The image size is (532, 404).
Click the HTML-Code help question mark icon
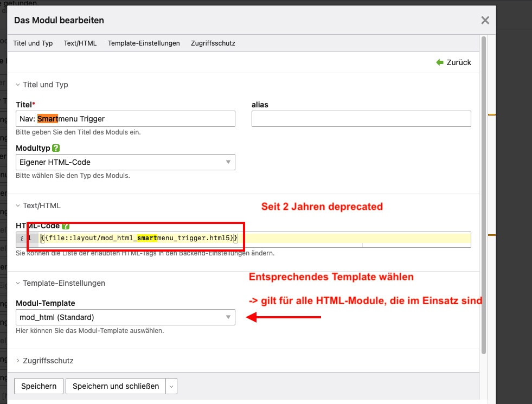pos(66,226)
